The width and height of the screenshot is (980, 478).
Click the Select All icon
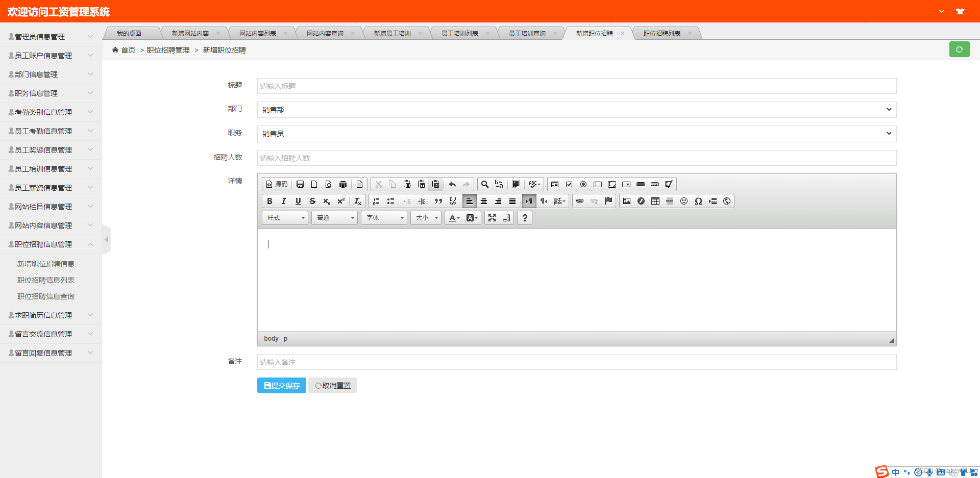516,184
